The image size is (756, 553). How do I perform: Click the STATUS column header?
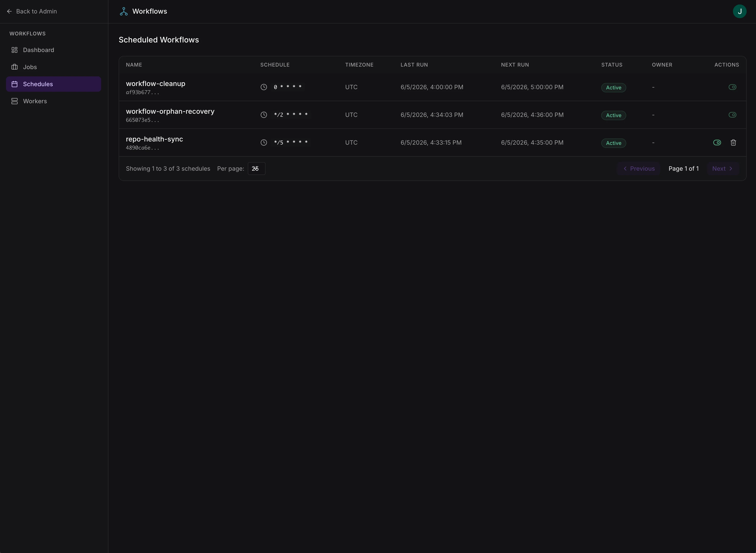coord(612,65)
